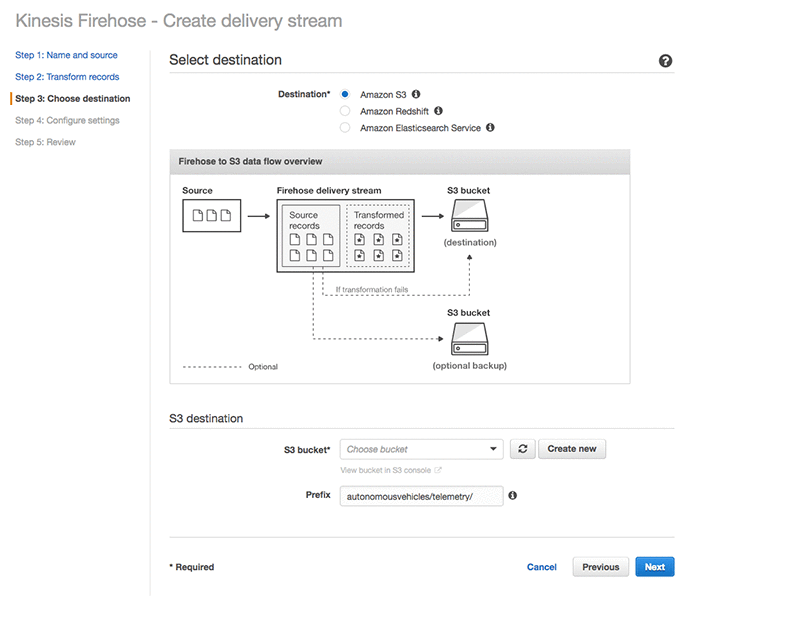Click the '* Required' note
The width and height of the screenshot is (800, 640).
(192, 567)
